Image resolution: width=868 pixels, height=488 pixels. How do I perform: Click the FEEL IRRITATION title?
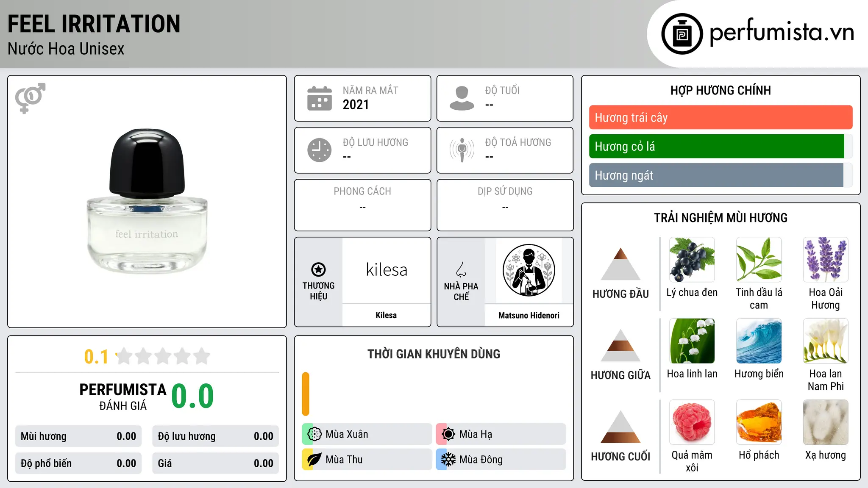(94, 24)
